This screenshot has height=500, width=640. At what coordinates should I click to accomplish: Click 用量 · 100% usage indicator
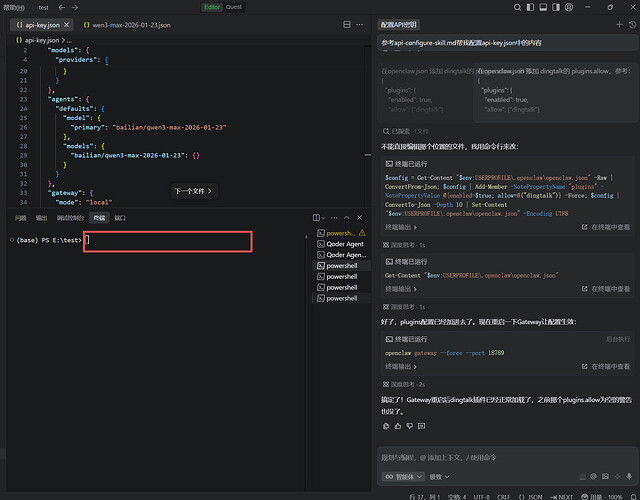602,497
